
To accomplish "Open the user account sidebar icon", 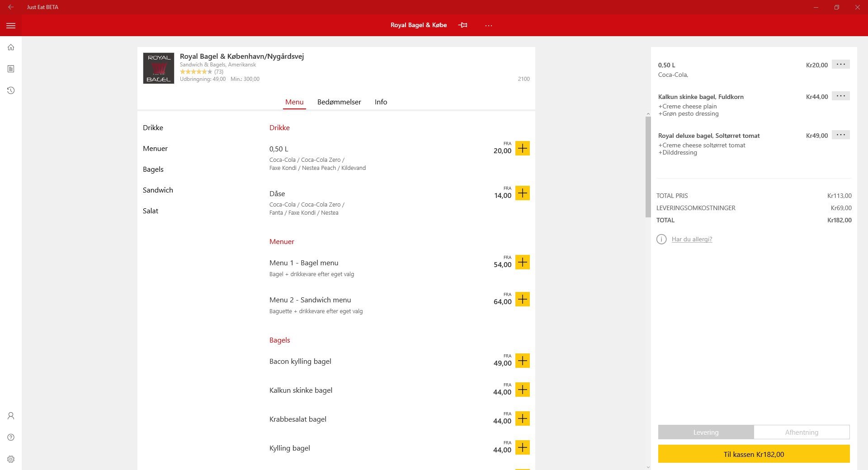I will [11, 416].
